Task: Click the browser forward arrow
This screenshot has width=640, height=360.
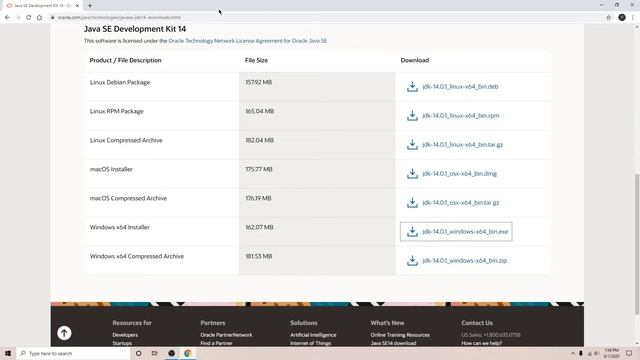Action: point(18,18)
